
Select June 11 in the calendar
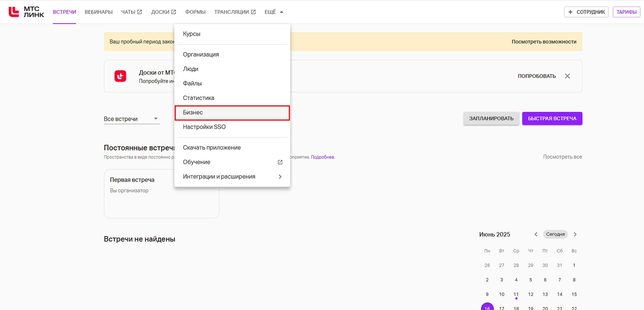(516, 294)
